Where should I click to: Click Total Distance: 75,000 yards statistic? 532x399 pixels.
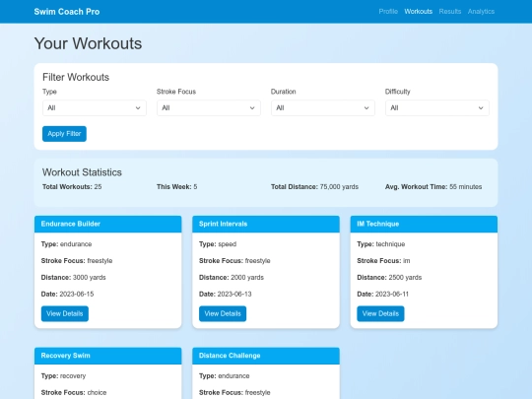tap(314, 187)
